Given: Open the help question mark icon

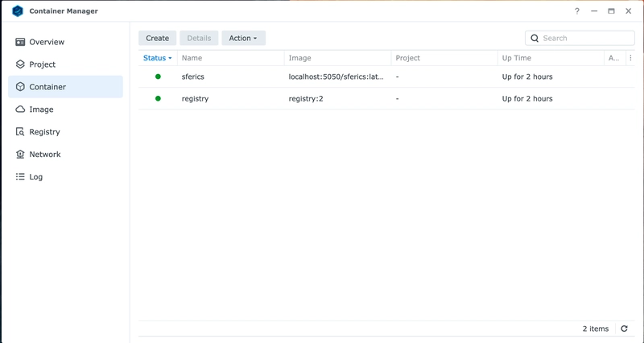Looking at the screenshot, I should [576, 11].
